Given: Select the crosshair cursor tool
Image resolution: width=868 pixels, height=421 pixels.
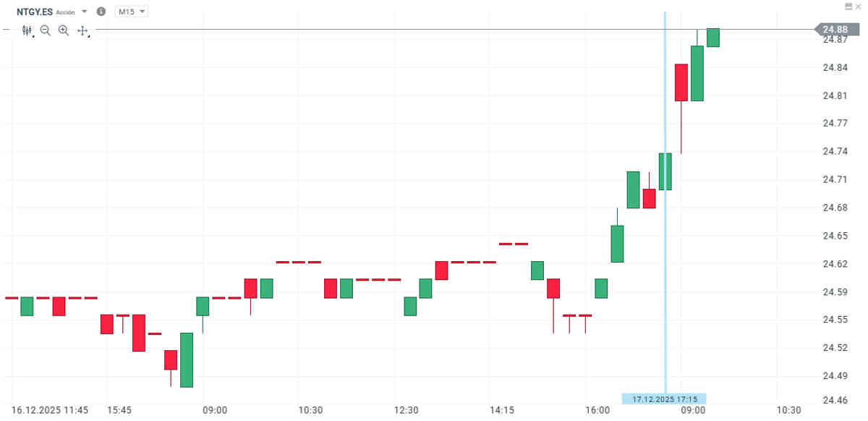Looking at the screenshot, I should pyautogui.click(x=82, y=30).
